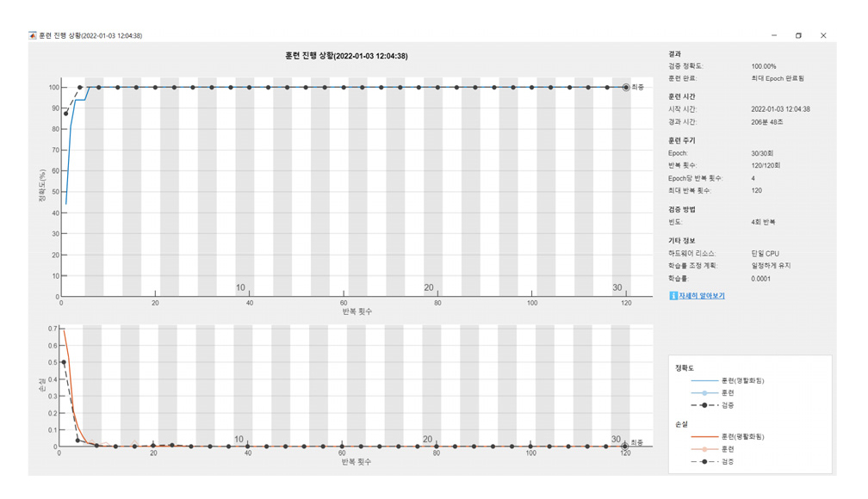Click the 0.0001 learning rate value
The height and width of the screenshot is (499, 868).
760,279
